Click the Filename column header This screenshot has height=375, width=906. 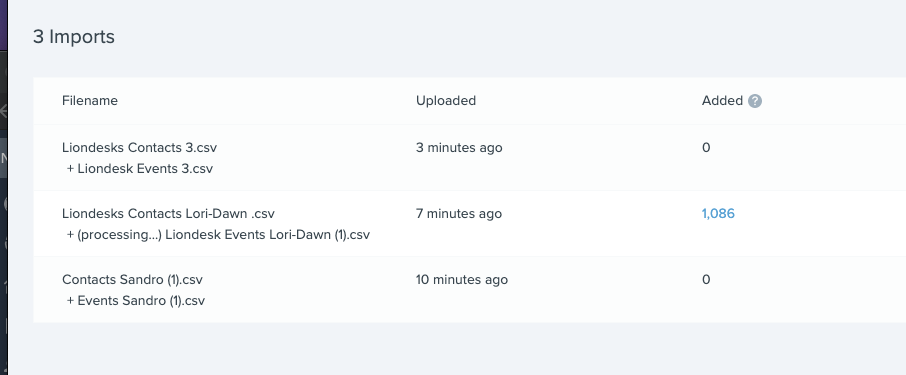pyautogui.click(x=90, y=101)
